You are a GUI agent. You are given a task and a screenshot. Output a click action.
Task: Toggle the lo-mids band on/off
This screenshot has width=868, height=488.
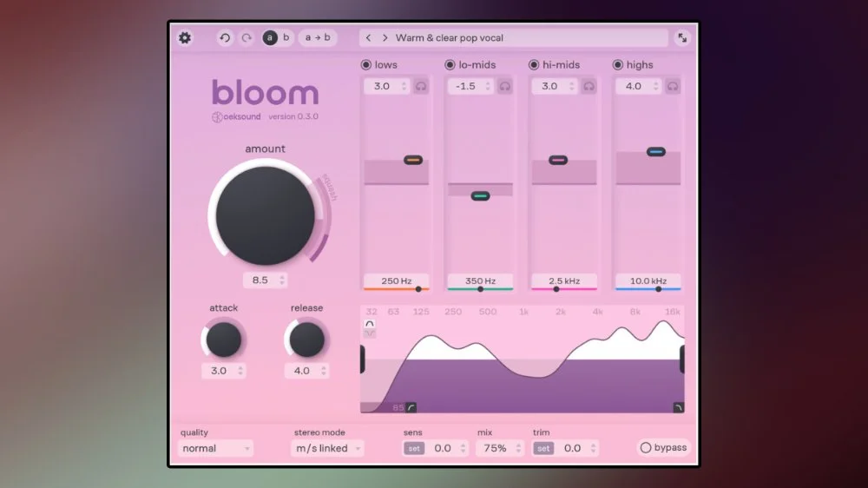coord(450,65)
